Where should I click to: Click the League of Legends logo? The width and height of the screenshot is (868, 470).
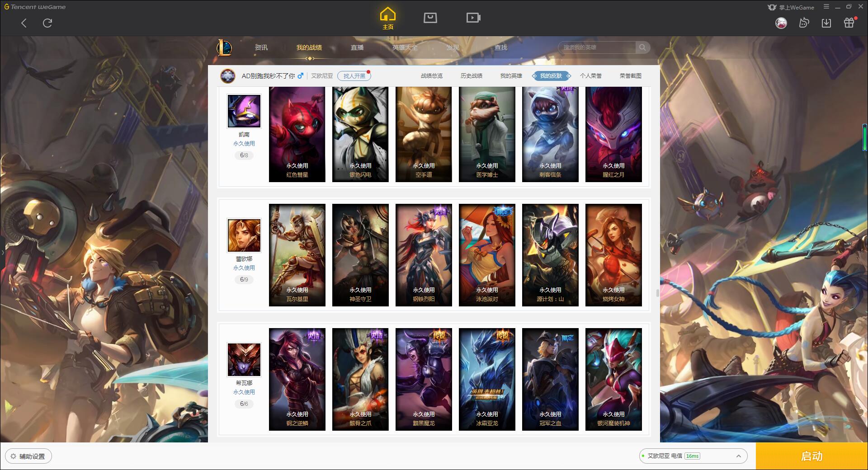224,47
